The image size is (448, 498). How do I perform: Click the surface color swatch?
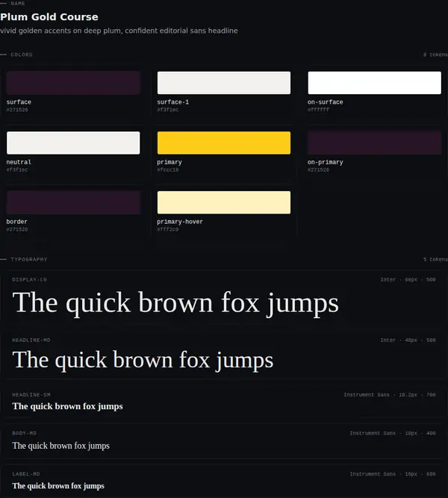point(73,83)
